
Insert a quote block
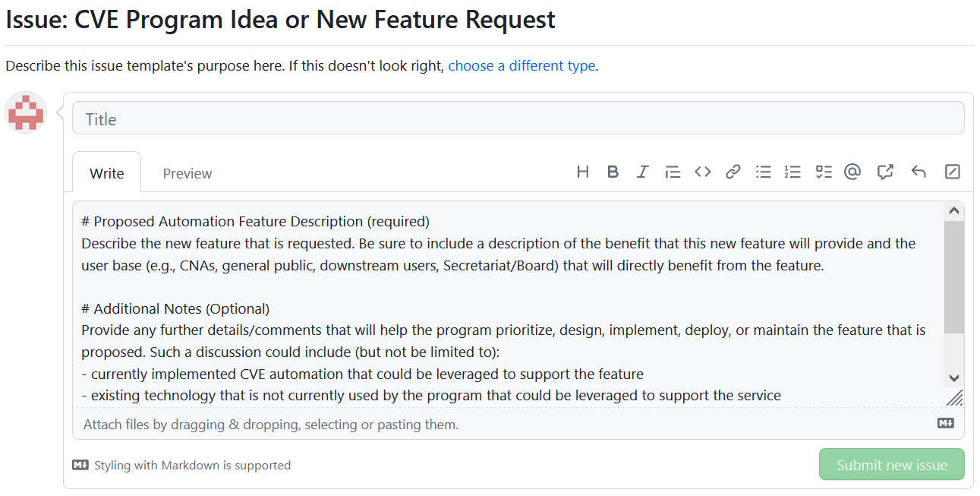click(x=673, y=172)
